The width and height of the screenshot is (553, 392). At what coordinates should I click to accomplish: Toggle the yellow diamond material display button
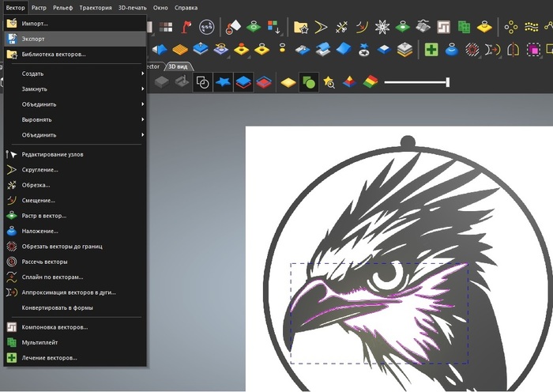pos(288,82)
